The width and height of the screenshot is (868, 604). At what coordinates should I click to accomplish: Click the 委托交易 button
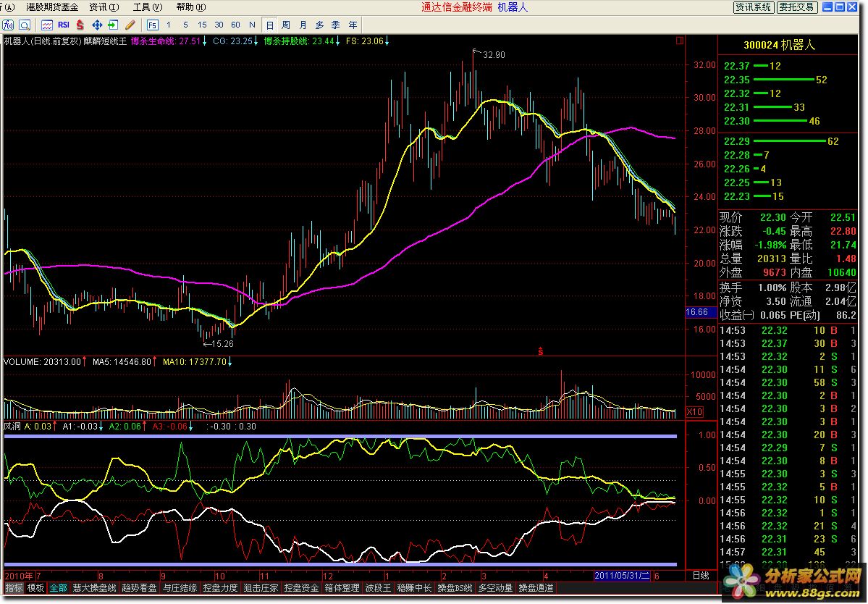tap(796, 7)
